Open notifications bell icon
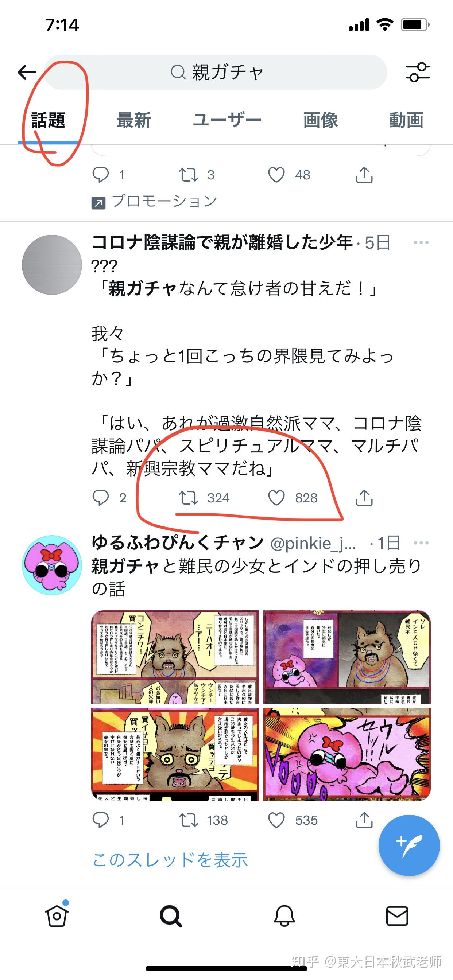This screenshot has height=980, width=453. (x=284, y=916)
